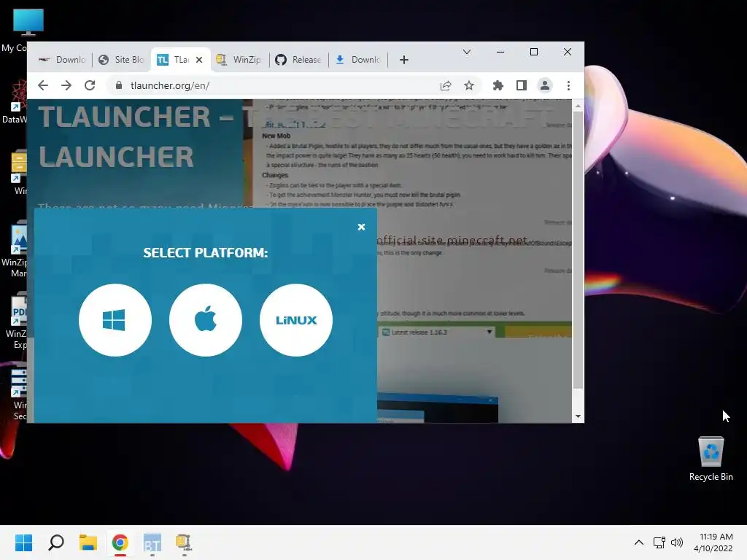This screenshot has height=560, width=747.
Task: Maximize the Chrome window
Action: 533,52
